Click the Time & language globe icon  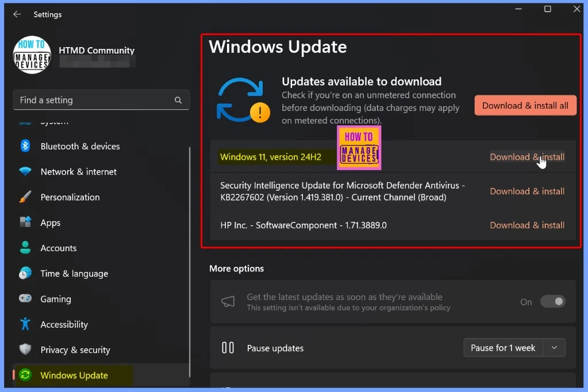[x=25, y=273]
